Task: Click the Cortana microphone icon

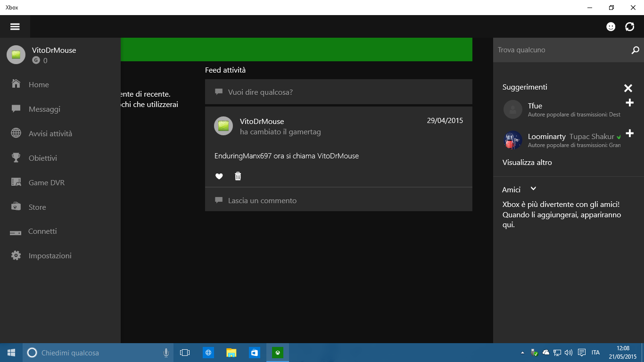Action: tap(166, 353)
